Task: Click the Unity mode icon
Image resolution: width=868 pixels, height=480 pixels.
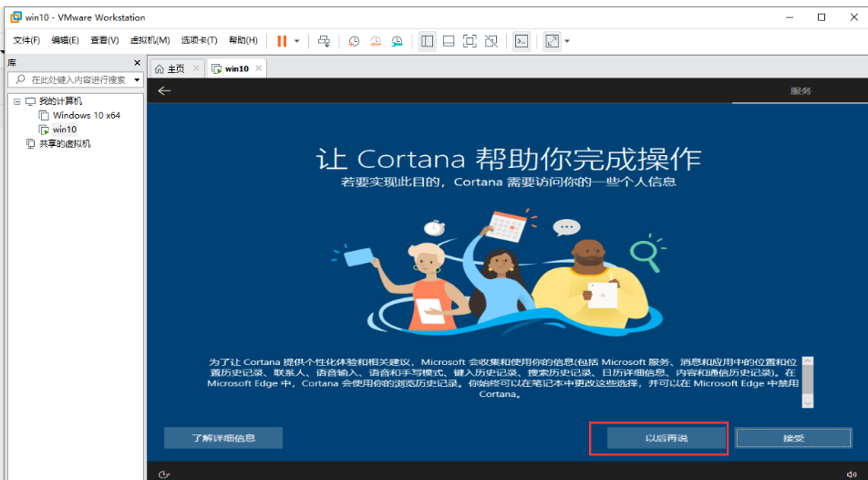Action: pyautogui.click(x=491, y=41)
